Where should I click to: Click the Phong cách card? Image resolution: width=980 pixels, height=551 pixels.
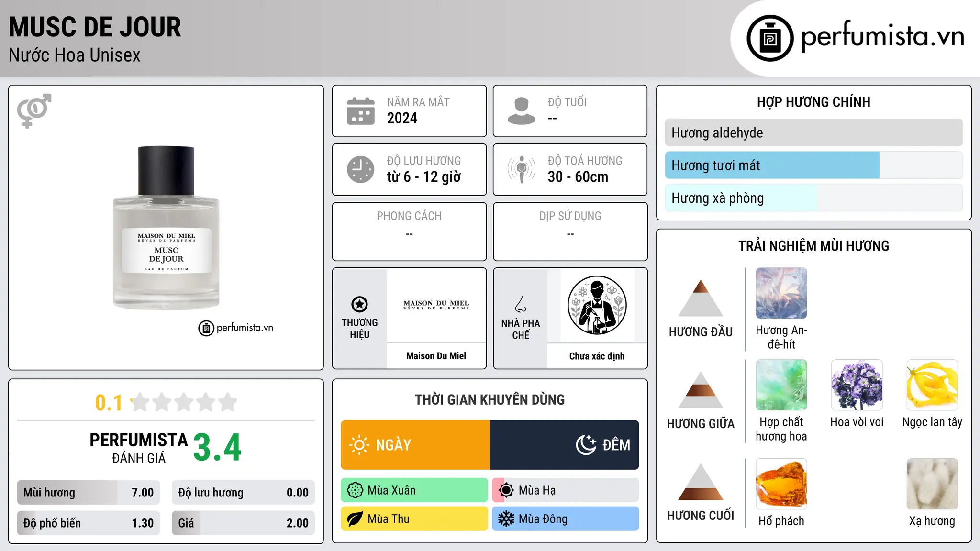coord(409,231)
